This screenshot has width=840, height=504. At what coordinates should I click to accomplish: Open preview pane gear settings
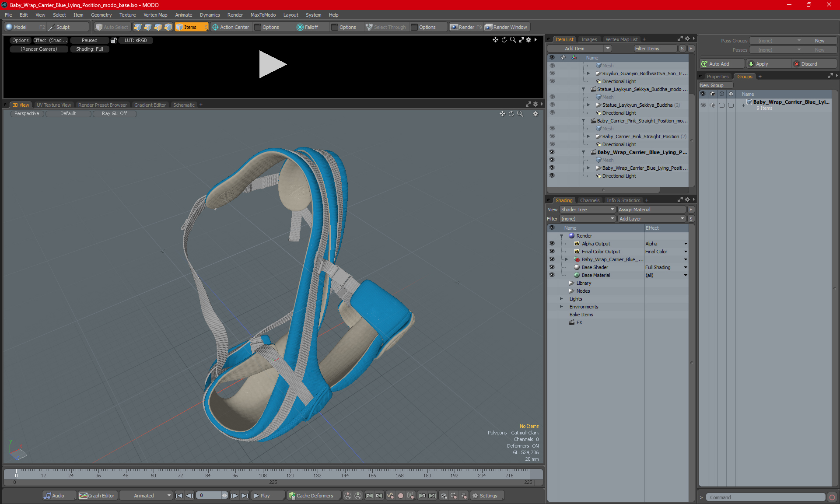pyautogui.click(x=528, y=40)
